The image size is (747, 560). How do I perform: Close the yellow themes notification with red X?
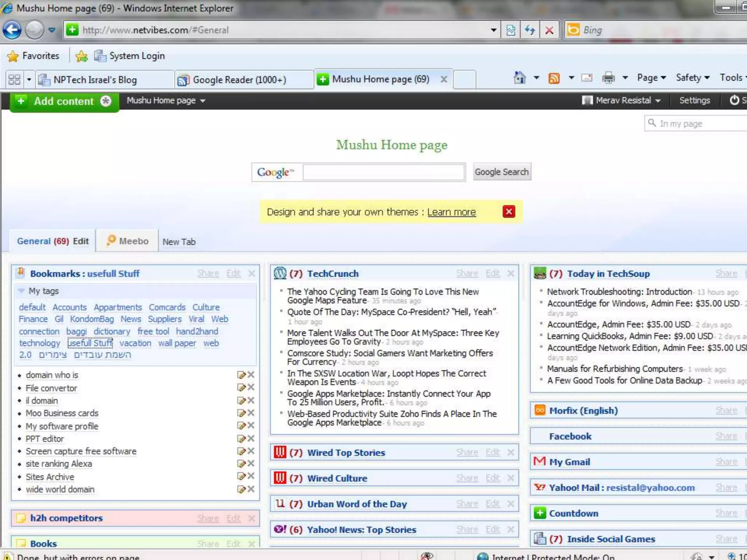click(509, 211)
